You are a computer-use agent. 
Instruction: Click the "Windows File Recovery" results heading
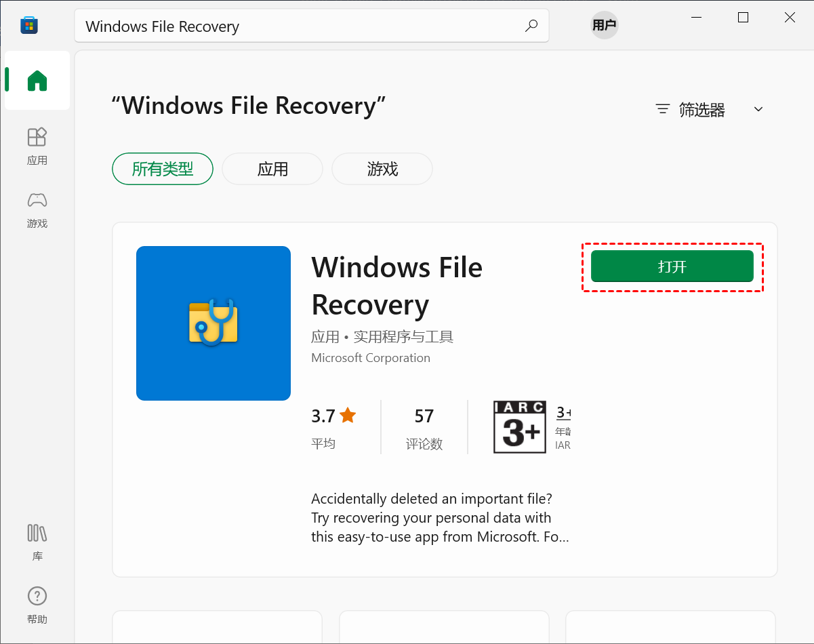point(249,106)
